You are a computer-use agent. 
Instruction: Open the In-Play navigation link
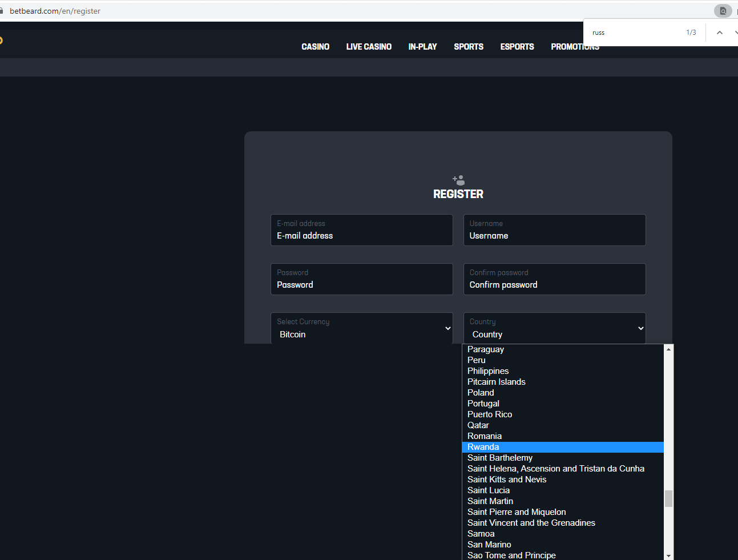pos(422,47)
